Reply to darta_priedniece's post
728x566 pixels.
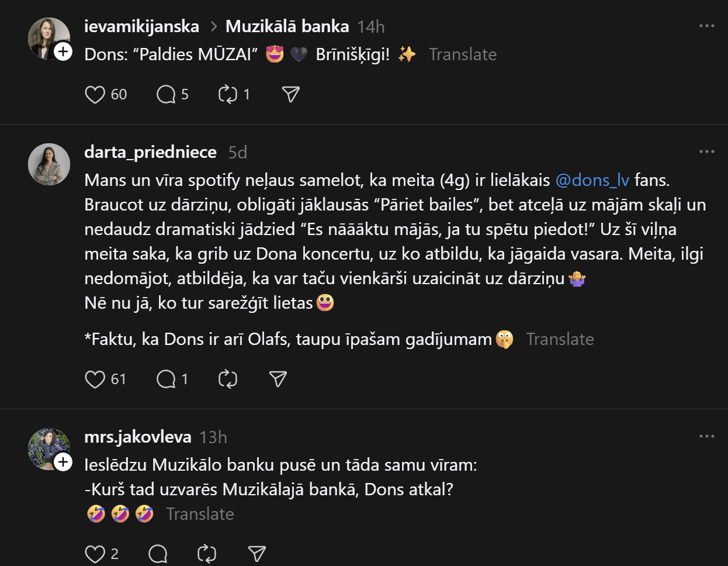pyautogui.click(x=166, y=379)
